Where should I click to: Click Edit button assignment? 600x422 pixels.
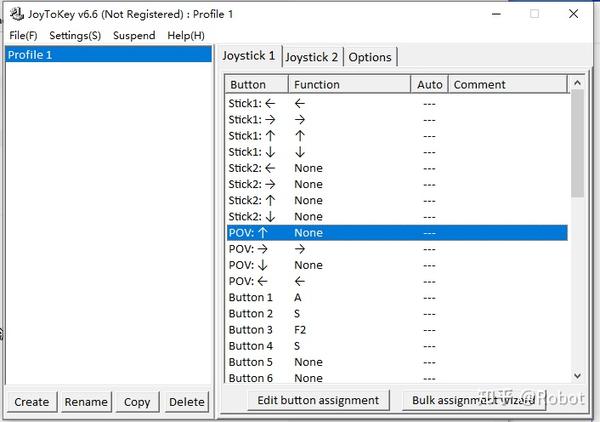click(x=318, y=400)
